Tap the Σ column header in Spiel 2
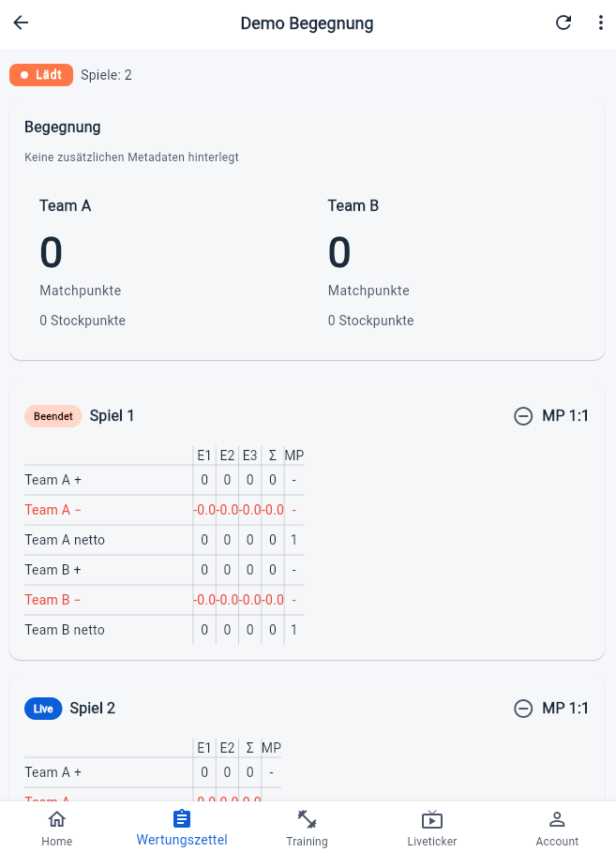The height and width of the screenshot is (852, 616). (249, 748)
